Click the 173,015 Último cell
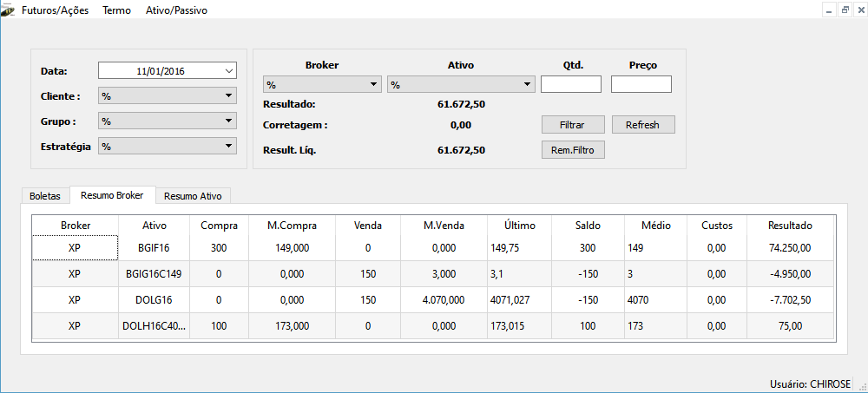 click(520, 326)
